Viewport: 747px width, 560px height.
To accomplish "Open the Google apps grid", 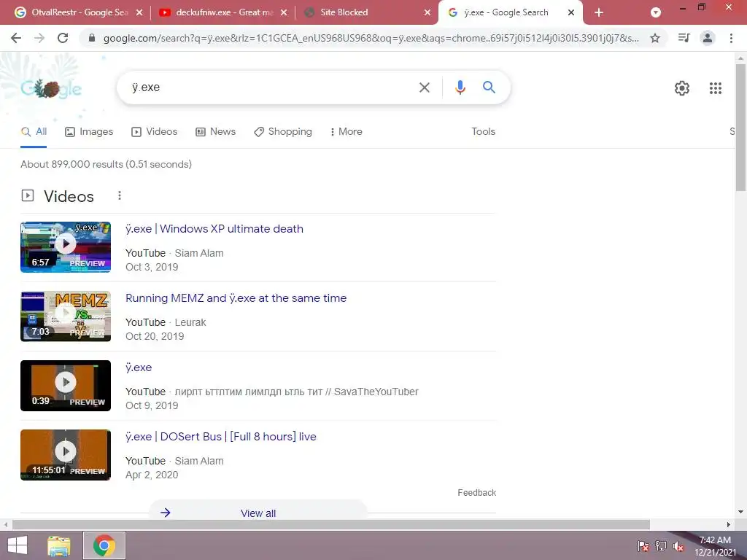I will click(715, 88).
